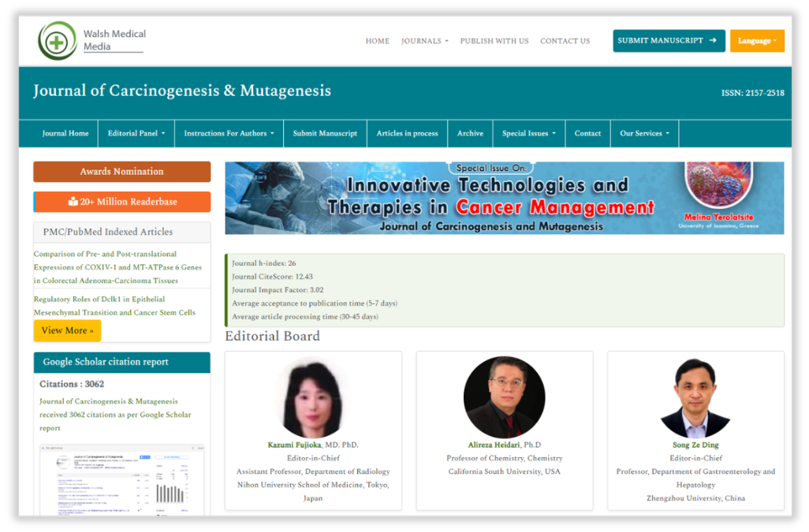Expand the Special Issues menu
Viewport: 809px width, 532px height.
(x=528, y=133)
